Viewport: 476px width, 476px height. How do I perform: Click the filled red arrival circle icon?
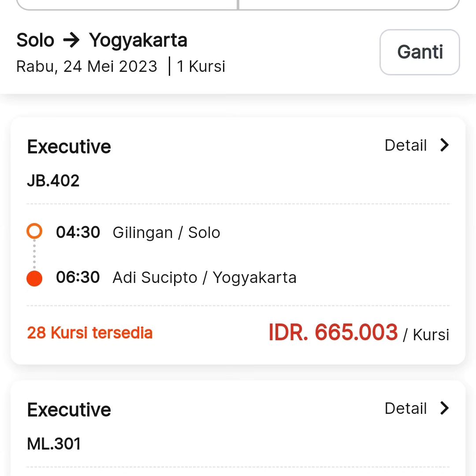[34, 279]
